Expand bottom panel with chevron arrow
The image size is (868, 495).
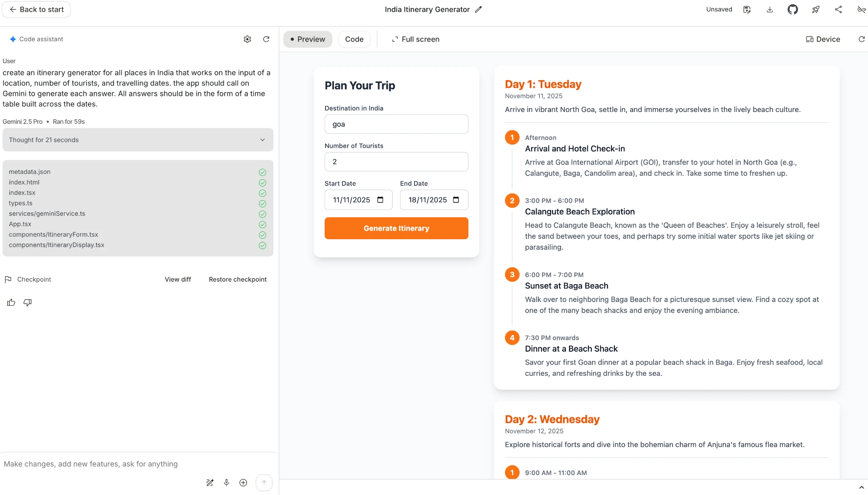point(861,487)
